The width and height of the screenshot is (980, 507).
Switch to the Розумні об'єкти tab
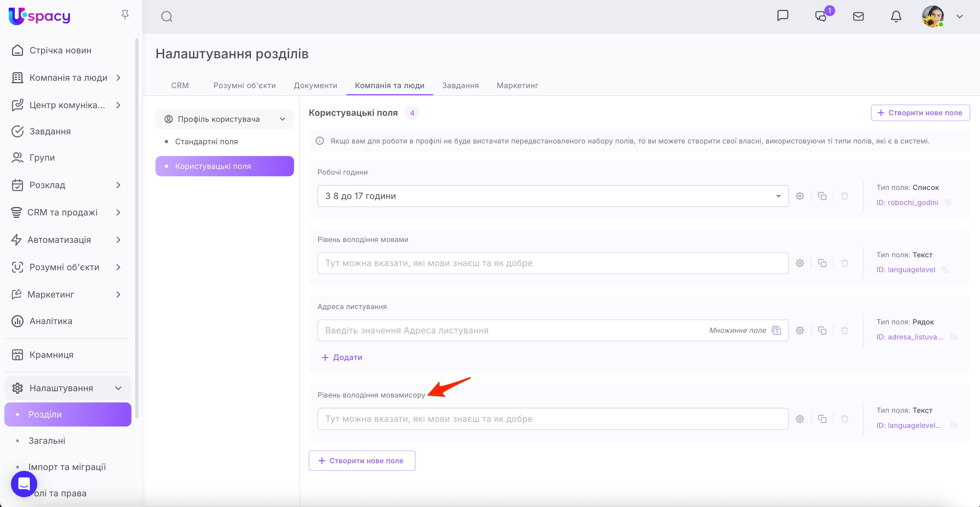click(244, 86)
